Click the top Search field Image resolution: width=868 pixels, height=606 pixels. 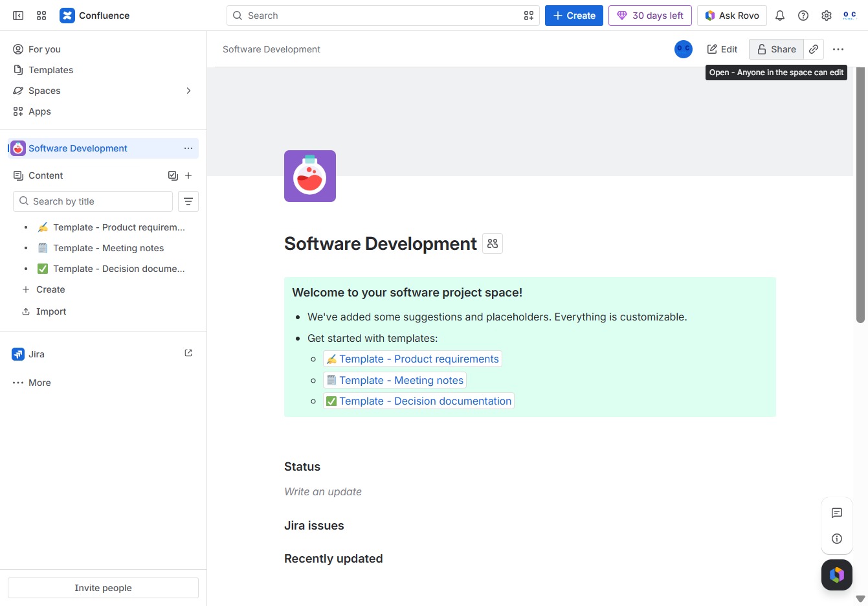point(383,16)
